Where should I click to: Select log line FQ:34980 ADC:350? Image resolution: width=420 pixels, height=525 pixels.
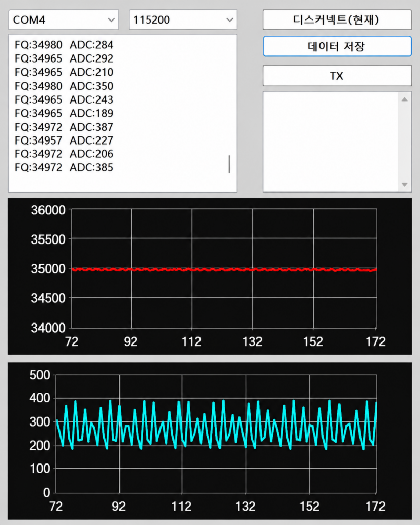(x=64, y=86)
